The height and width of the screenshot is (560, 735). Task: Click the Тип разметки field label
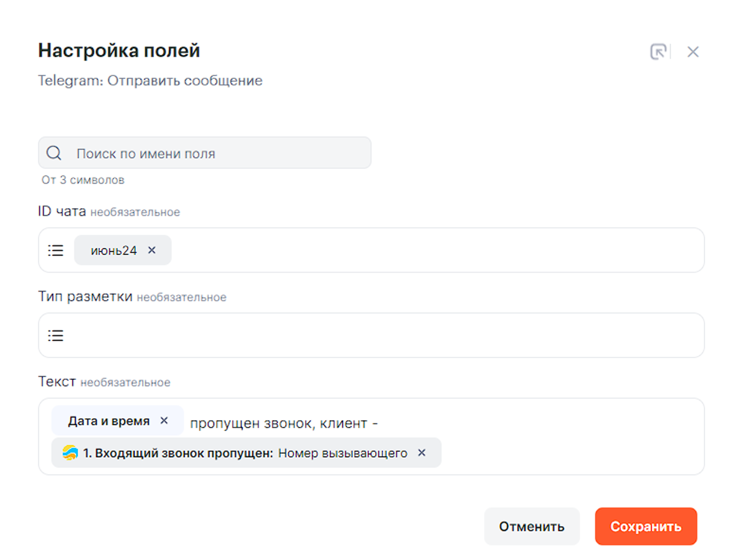point(85,297)
